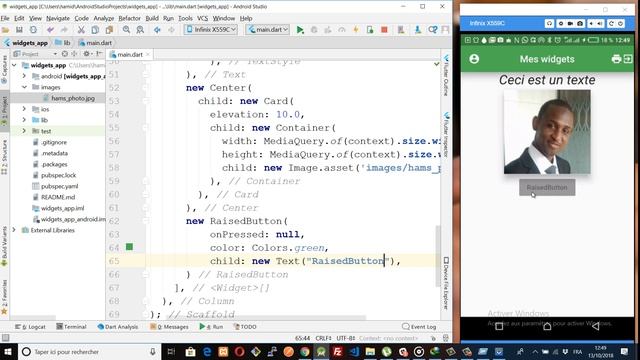Viewport: 640px width, 360px height.
Task: Select pubspec.yaml in project tree
Action: click(x=60, y=186)
